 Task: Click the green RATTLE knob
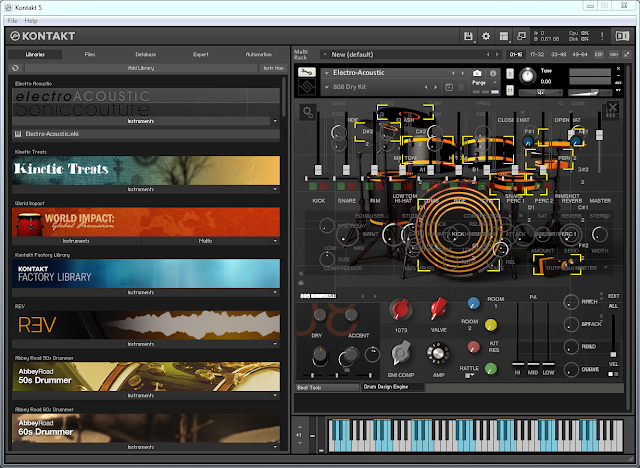click(491, 369)
